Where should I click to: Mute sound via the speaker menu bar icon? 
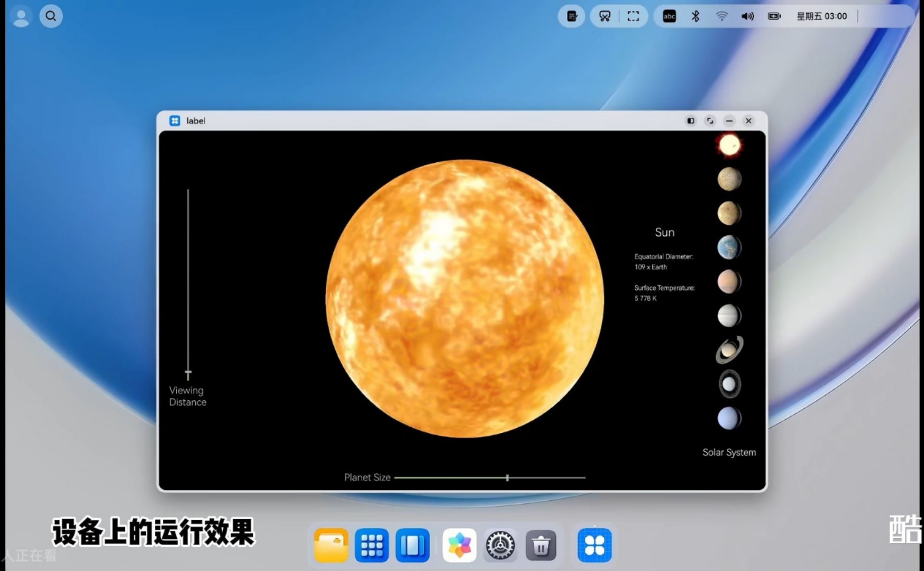click(x=748, y=16)
